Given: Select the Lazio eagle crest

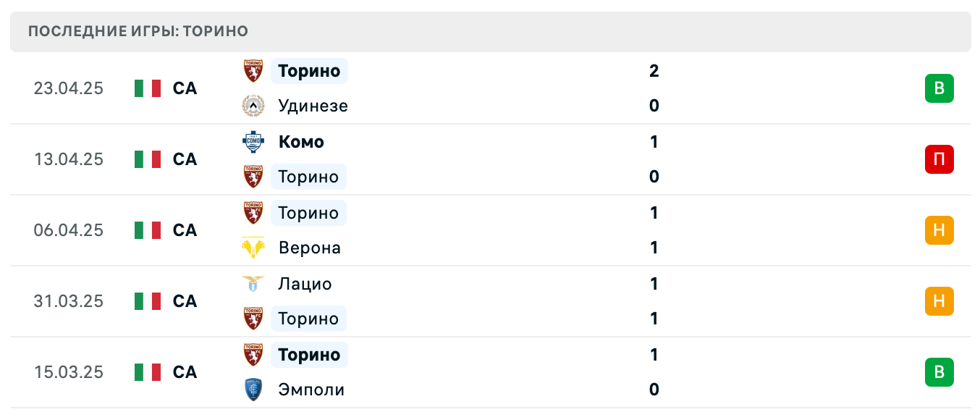Looking at the screenshot, I should coord(253,284).
